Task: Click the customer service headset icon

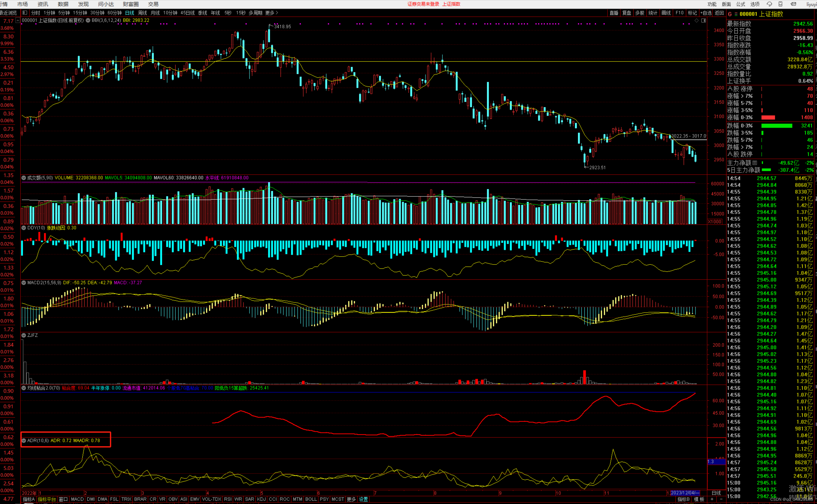Action: (x=769, y=4)
